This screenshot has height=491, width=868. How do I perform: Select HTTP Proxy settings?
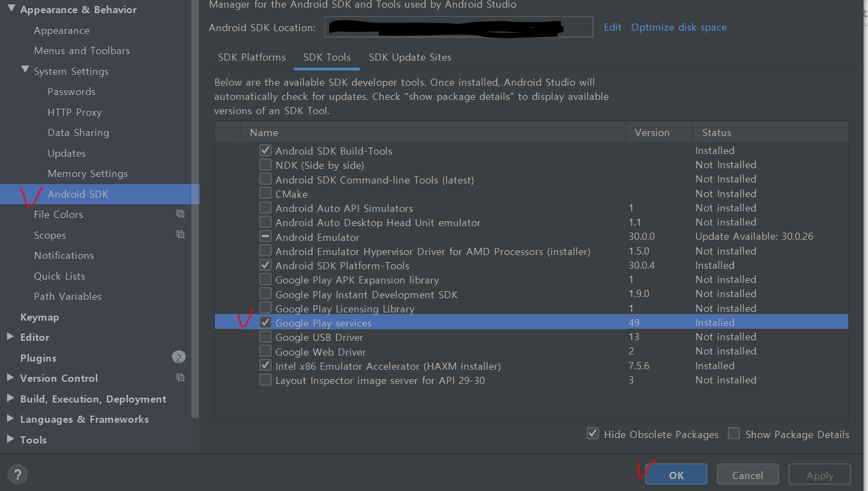coord(74,113)
